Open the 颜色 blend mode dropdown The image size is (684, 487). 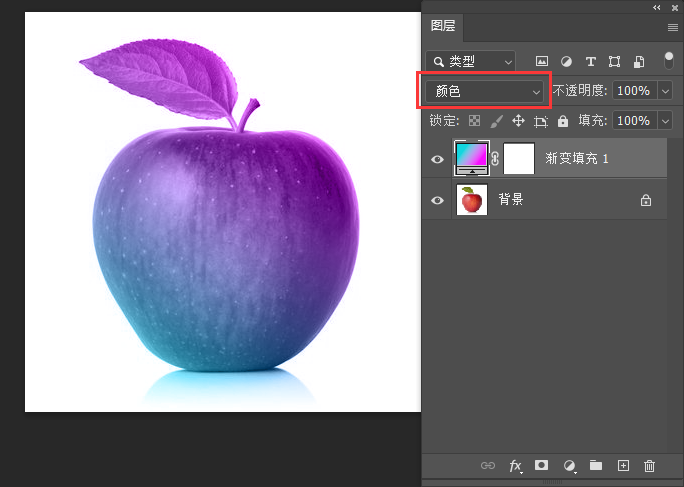point(484,91)
